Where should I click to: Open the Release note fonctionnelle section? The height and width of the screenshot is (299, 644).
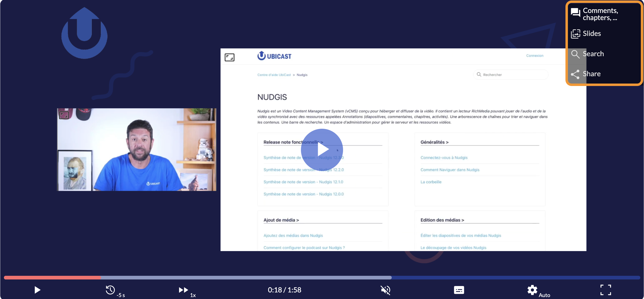(293, 142)
